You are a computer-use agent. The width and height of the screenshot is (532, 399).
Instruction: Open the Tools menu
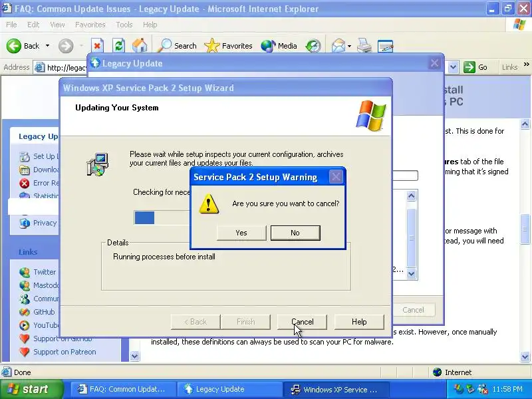[x=124, y=25]
